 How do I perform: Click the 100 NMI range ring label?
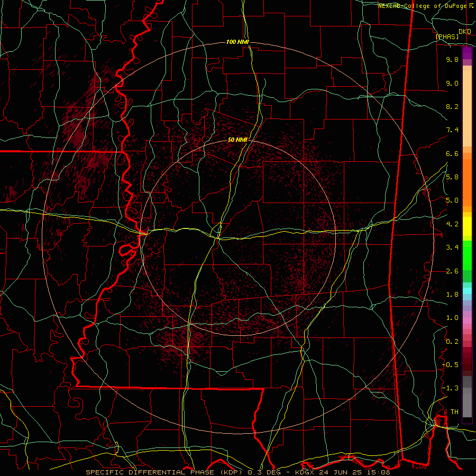tap(237, 42)
